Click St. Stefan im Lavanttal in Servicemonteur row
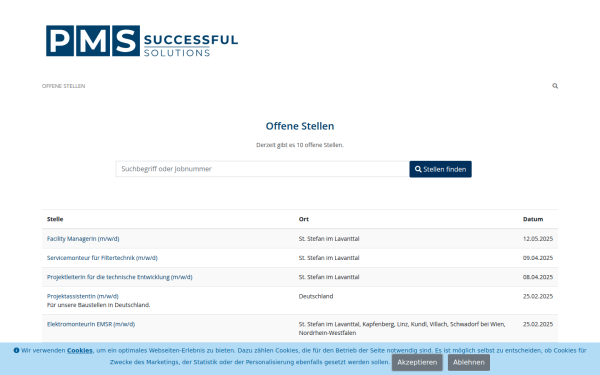This screenshot has height=375, width=600. click(329, 258)
